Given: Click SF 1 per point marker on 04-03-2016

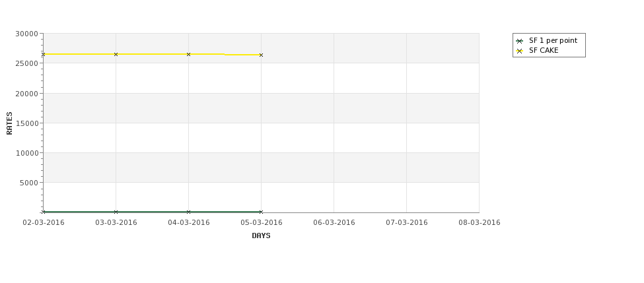Looking at the screenshot, I should coord(188,212).
